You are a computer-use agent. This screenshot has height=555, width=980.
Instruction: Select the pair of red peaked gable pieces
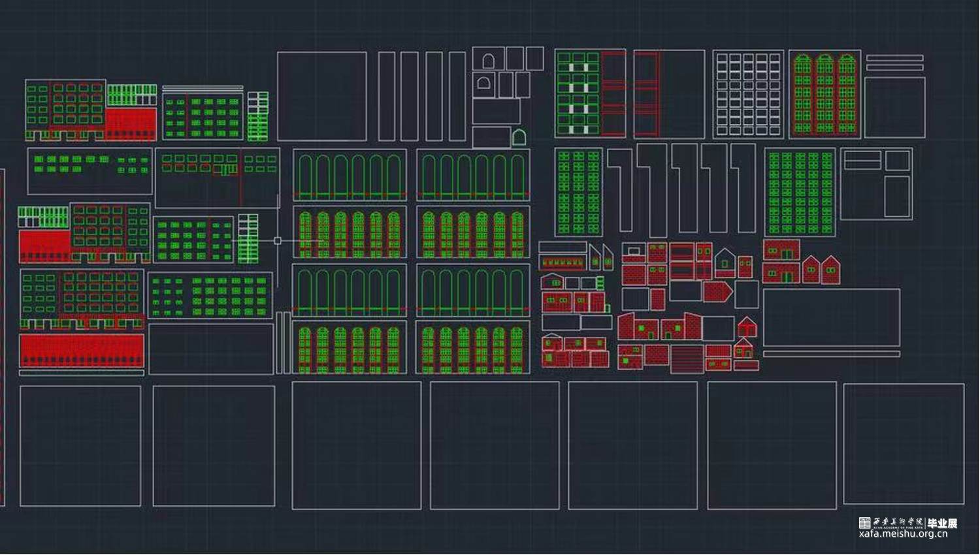[x=821, y=269]
